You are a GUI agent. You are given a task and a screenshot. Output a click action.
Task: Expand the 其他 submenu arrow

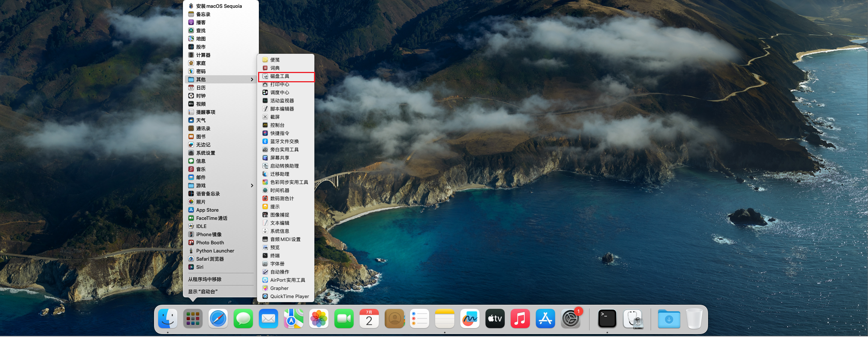252,79
